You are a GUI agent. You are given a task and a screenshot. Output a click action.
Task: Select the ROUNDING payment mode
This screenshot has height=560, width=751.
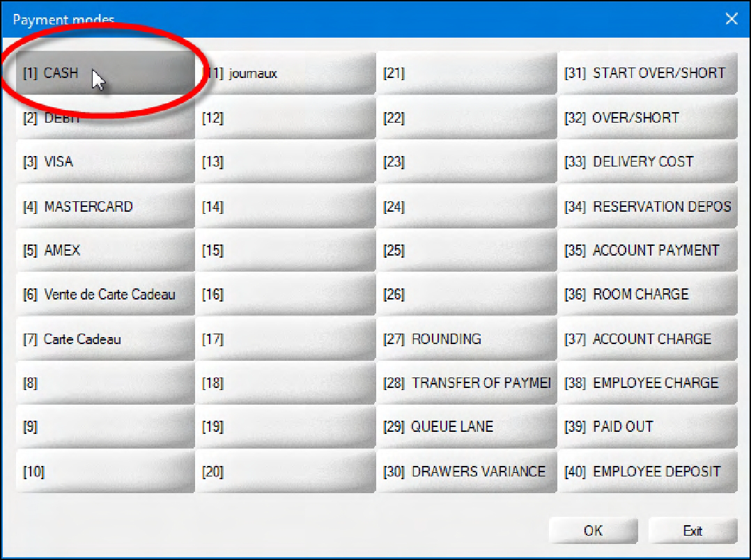pyautogui.click(x=465, y=339)
